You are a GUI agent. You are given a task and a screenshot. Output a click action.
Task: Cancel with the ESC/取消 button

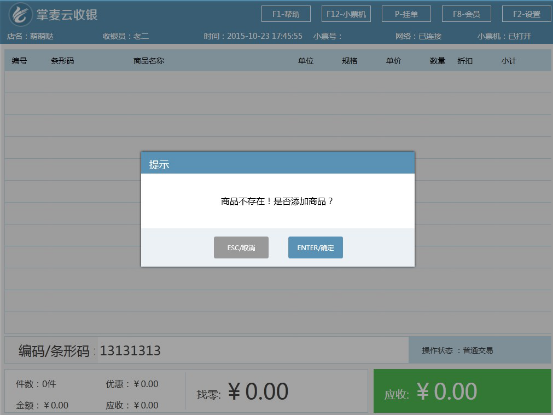(241, 248)
